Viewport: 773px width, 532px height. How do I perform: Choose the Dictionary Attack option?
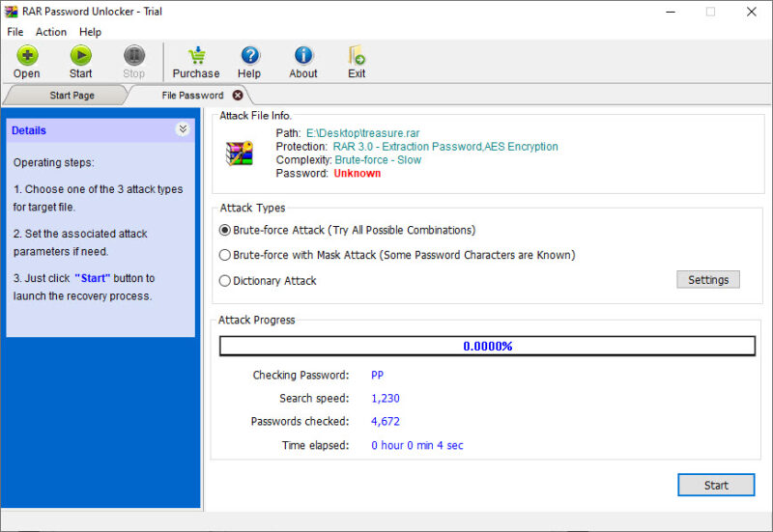(225, 281)
